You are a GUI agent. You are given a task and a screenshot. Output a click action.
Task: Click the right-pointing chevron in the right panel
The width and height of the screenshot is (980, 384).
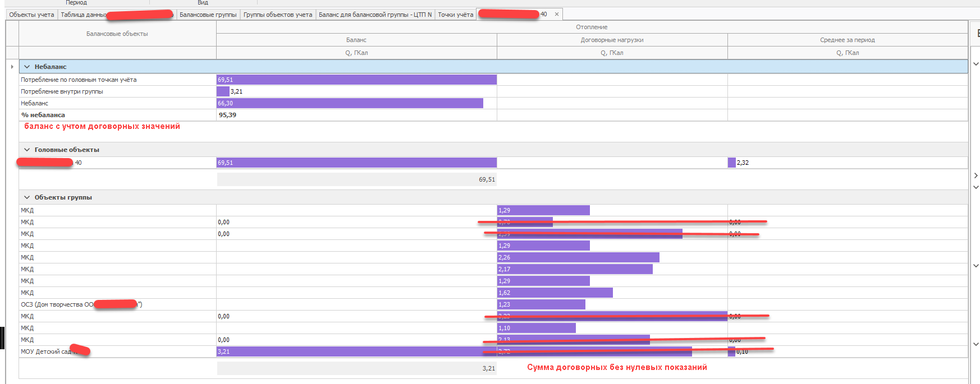click(976, 175)
